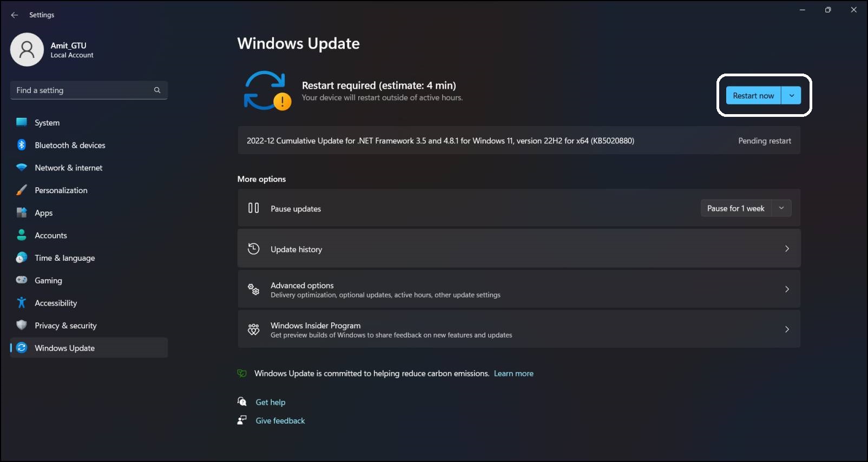
Task: Select Accessibility in the sidebar
Action: click(x=89, y=303)
